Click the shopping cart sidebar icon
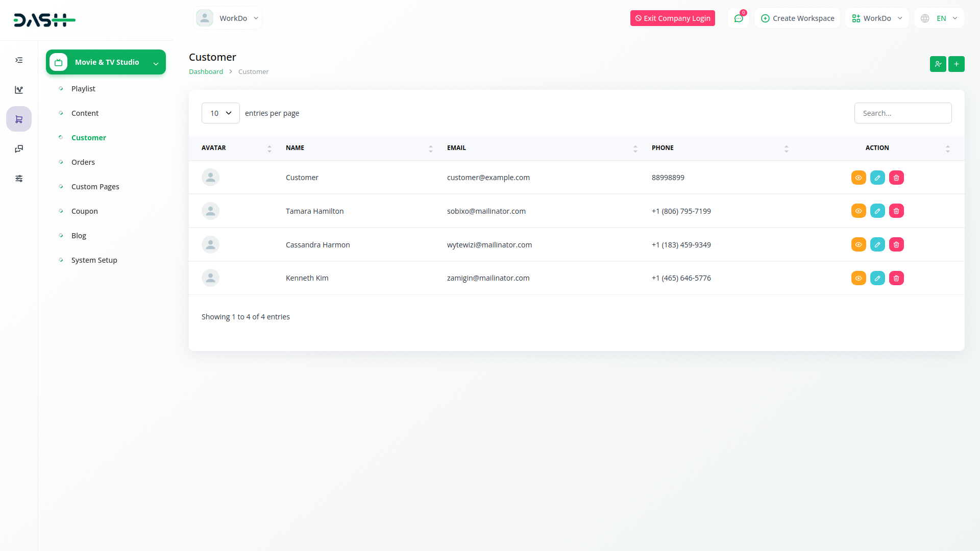 19,119
